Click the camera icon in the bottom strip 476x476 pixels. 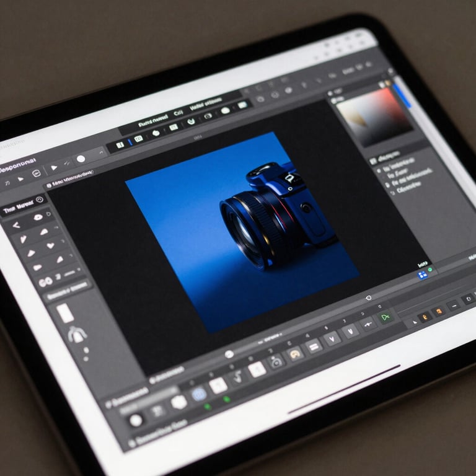276,361
